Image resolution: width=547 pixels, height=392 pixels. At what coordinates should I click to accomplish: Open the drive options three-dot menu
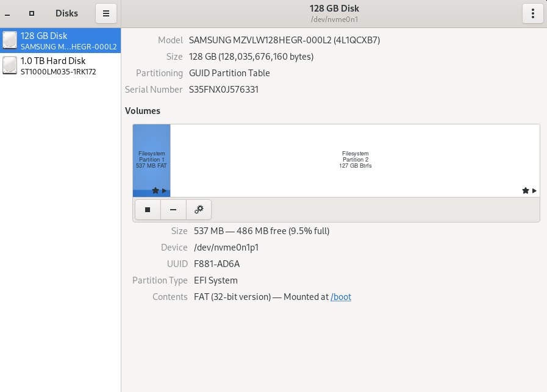point(533,13)
